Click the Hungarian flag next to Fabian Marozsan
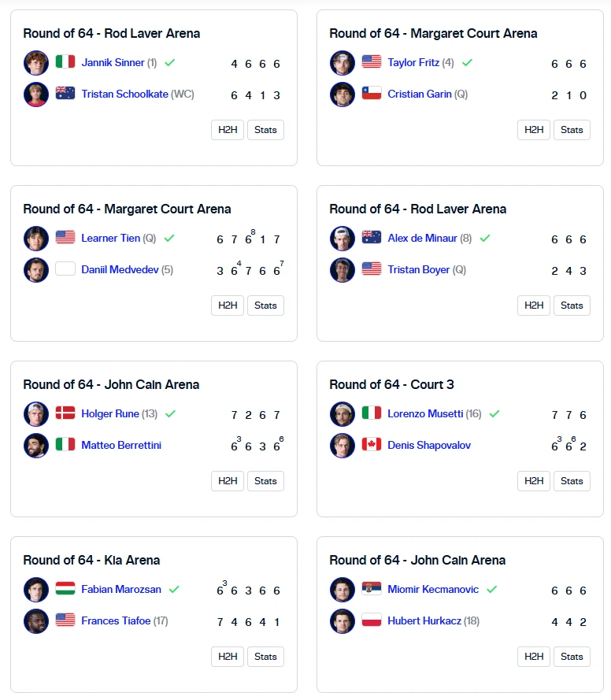 (x=65, y=589)
